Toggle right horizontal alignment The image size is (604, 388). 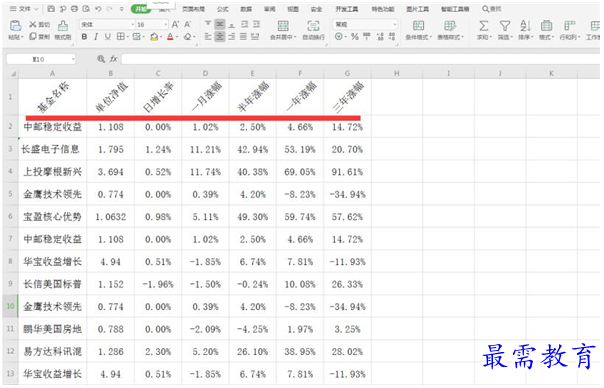coord(232,37)
